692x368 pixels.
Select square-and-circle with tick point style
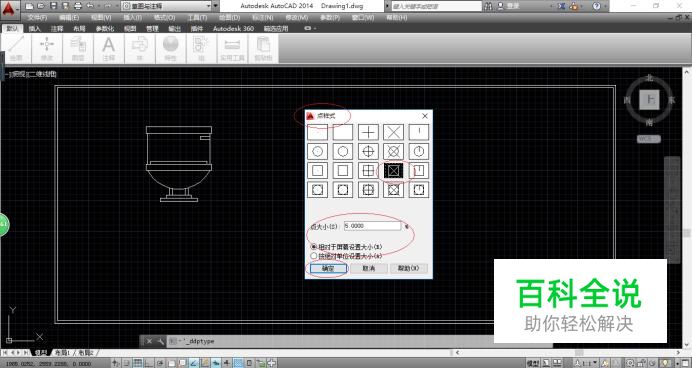coord(419,190)
